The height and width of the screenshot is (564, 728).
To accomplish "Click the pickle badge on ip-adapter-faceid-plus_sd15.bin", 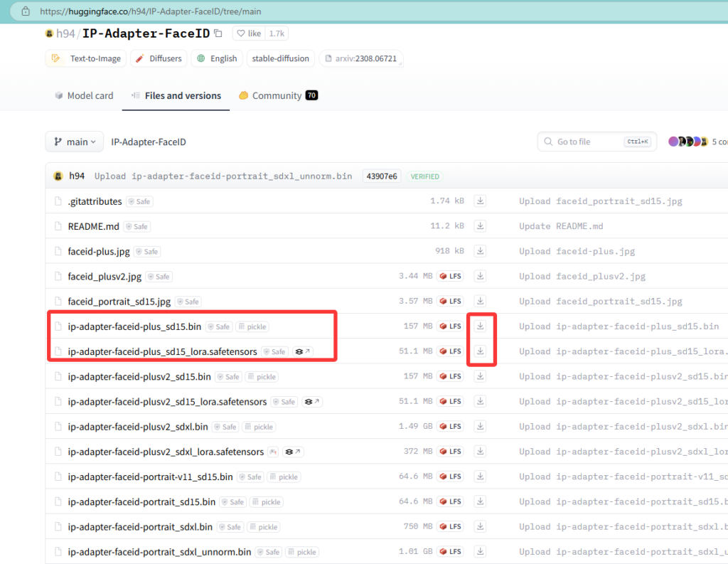I will coord(252,326).
